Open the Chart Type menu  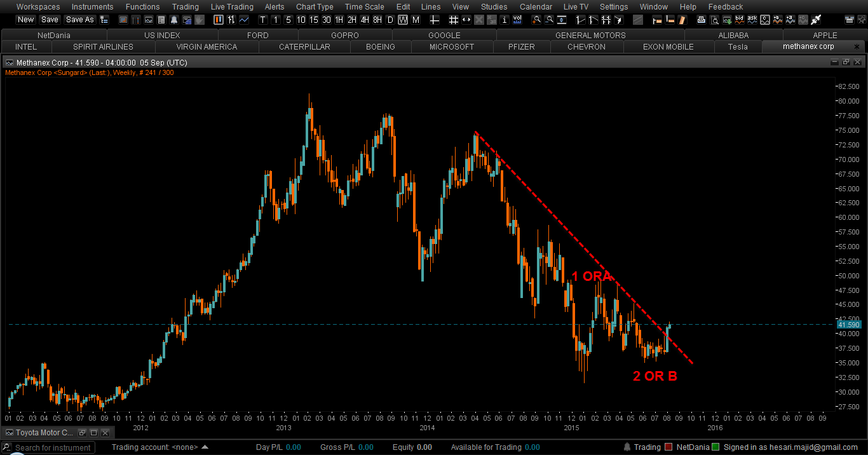pos(315,7)
